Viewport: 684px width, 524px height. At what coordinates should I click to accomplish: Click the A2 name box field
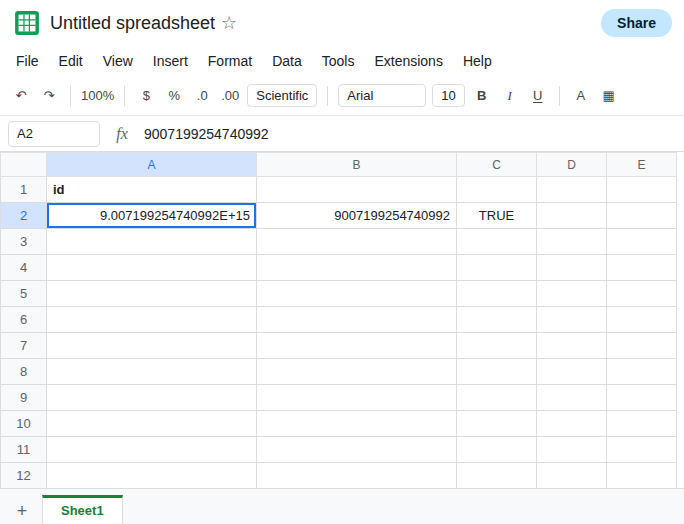pos(54,134)
